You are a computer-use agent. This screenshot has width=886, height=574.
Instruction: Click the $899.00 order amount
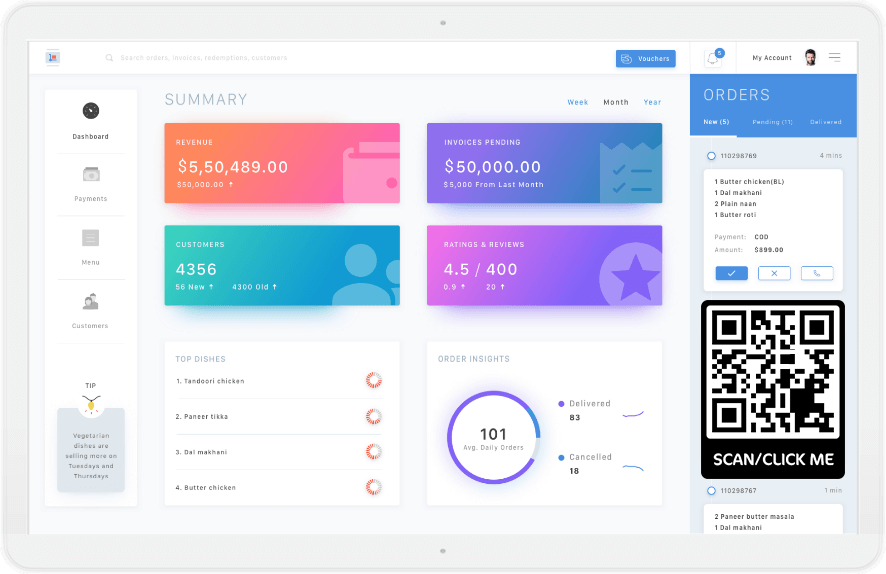(769, 250)
